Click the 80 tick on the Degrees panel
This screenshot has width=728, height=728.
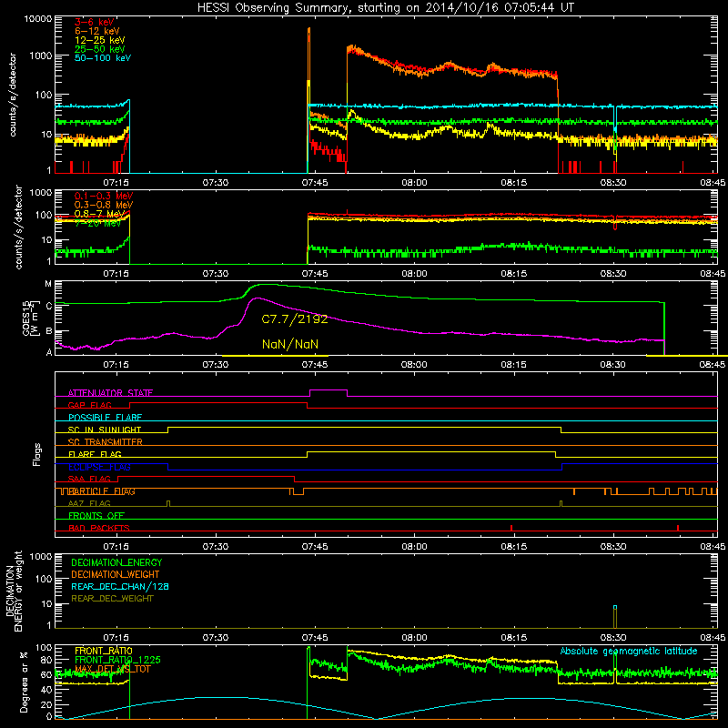(x=47, y=661)
